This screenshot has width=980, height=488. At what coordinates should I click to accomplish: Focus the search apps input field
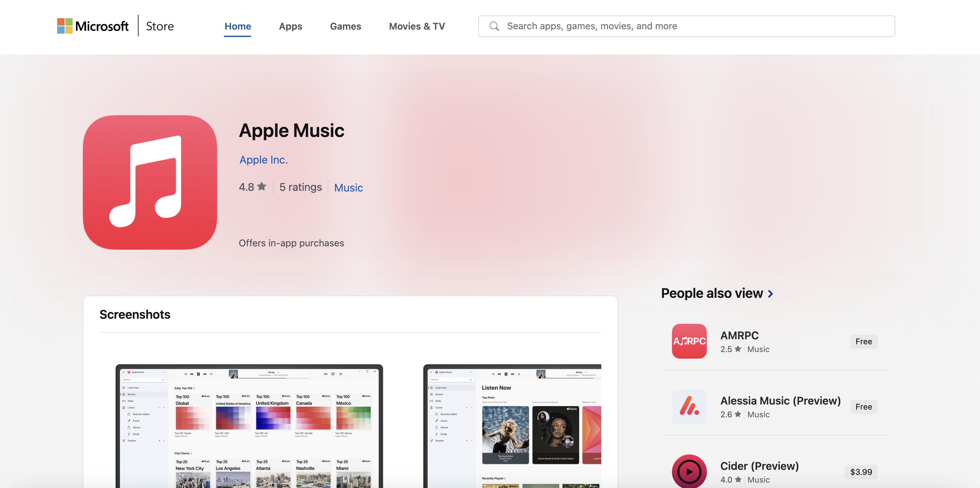click(686, 26)
